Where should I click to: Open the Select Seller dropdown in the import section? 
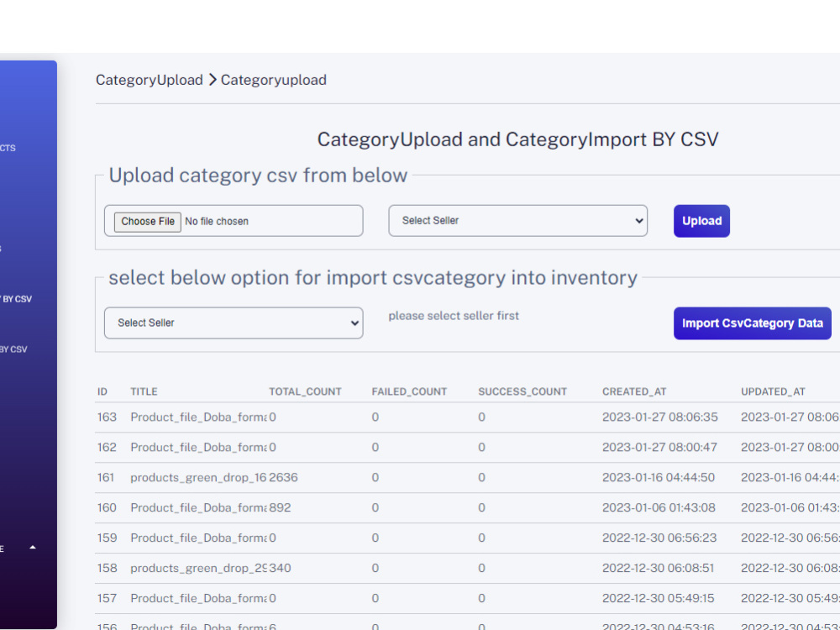[233, 323]
